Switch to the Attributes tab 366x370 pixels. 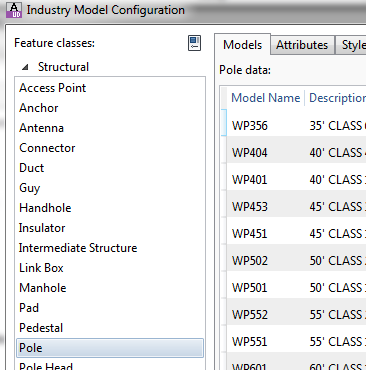pyautogui.click(x=302, y=45)
